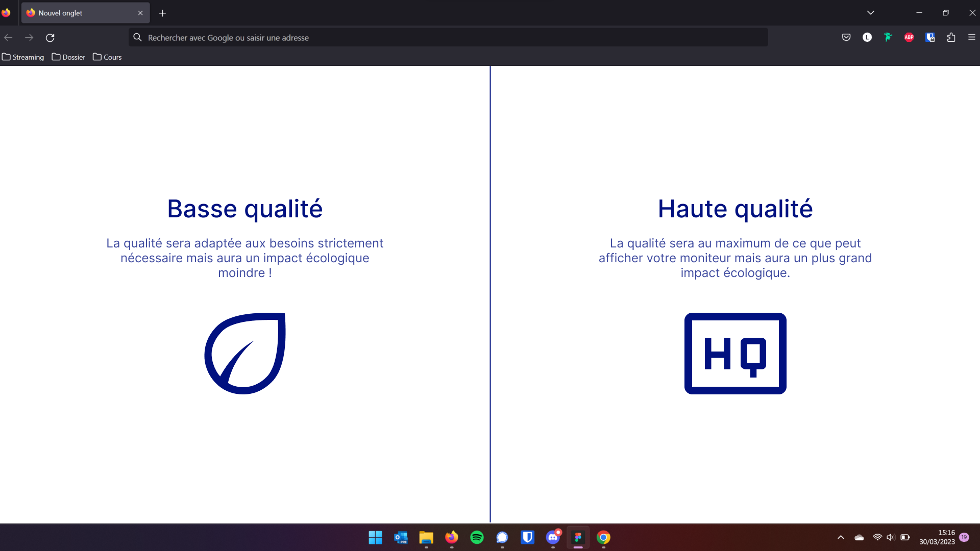
Task: Show hidden system tray icons
Action: point(841,537)
